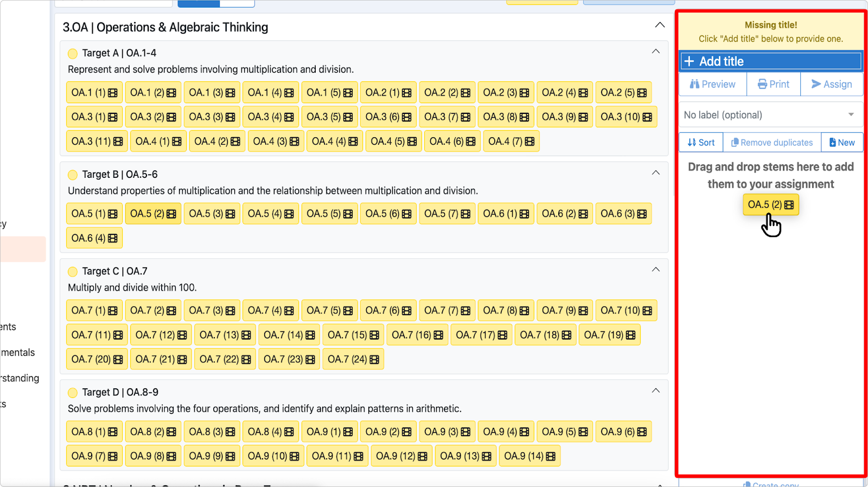The height and width of the screenshot is (487, 868).
Task: Click the printer icon next to Print
Action: coord(762,84)
